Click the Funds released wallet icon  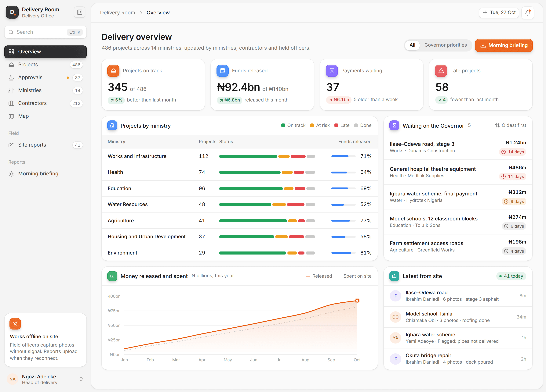tap(222, 71)
